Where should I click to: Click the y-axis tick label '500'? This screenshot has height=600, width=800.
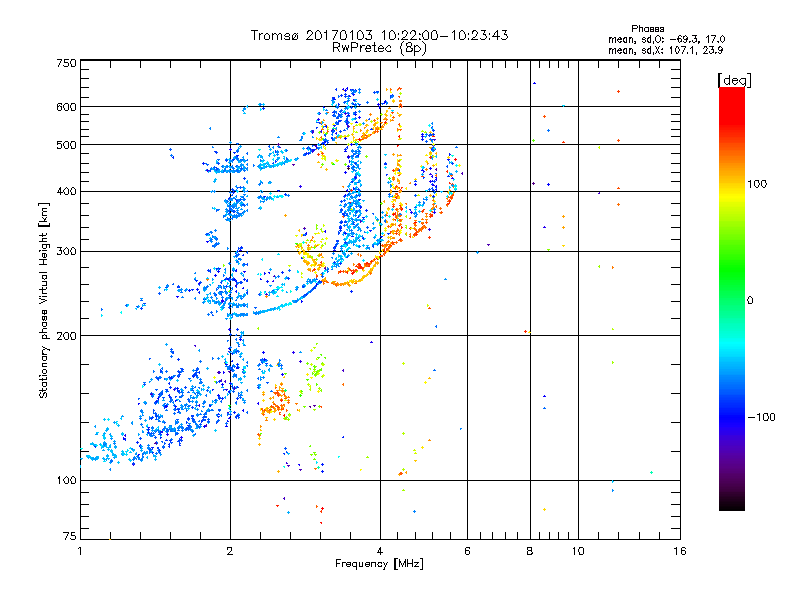click(x=66, y=145)
